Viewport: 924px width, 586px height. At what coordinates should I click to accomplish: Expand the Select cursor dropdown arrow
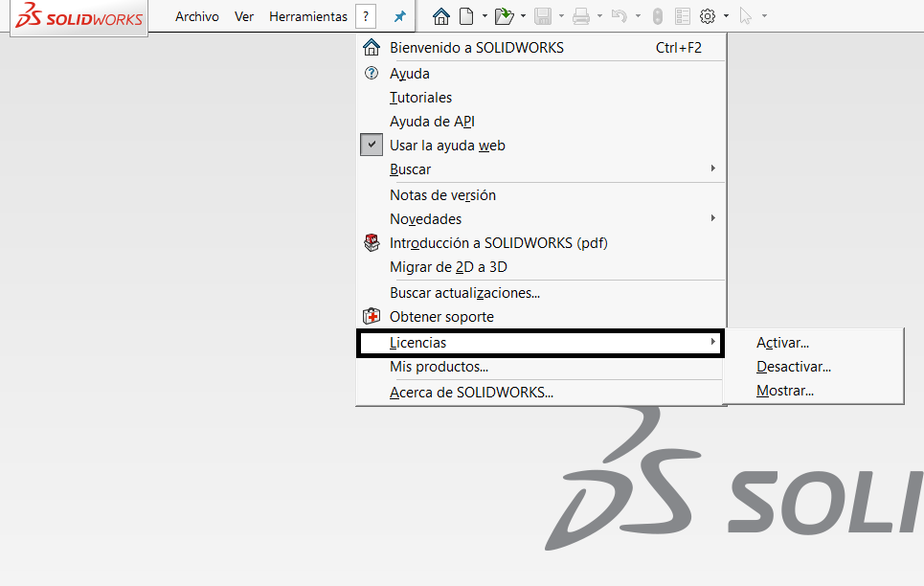[x=764, y=16]
